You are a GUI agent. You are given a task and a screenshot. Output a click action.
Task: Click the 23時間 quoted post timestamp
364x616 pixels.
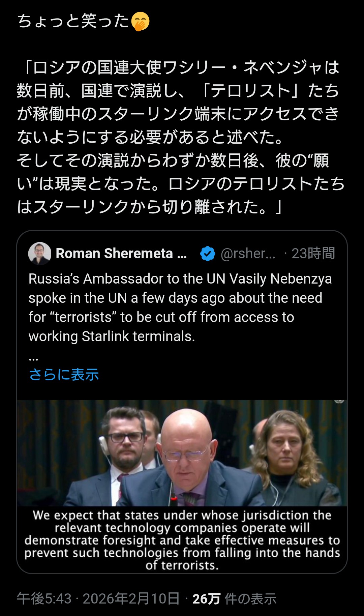(x=313, y=254)
